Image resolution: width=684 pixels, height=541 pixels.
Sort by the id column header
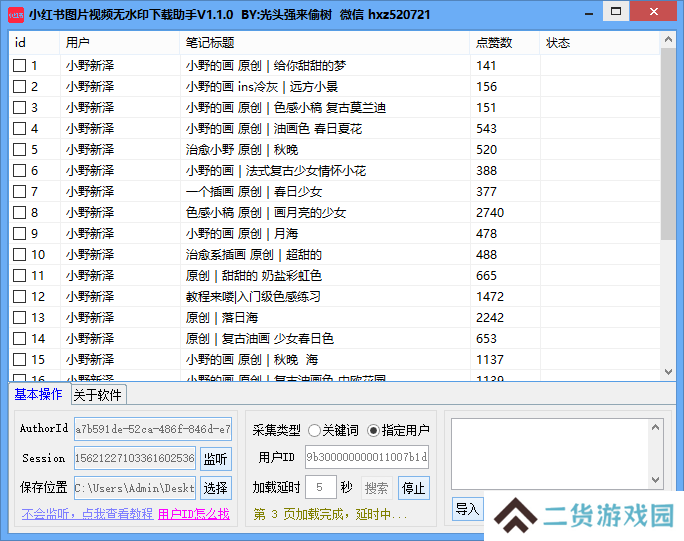34,43
